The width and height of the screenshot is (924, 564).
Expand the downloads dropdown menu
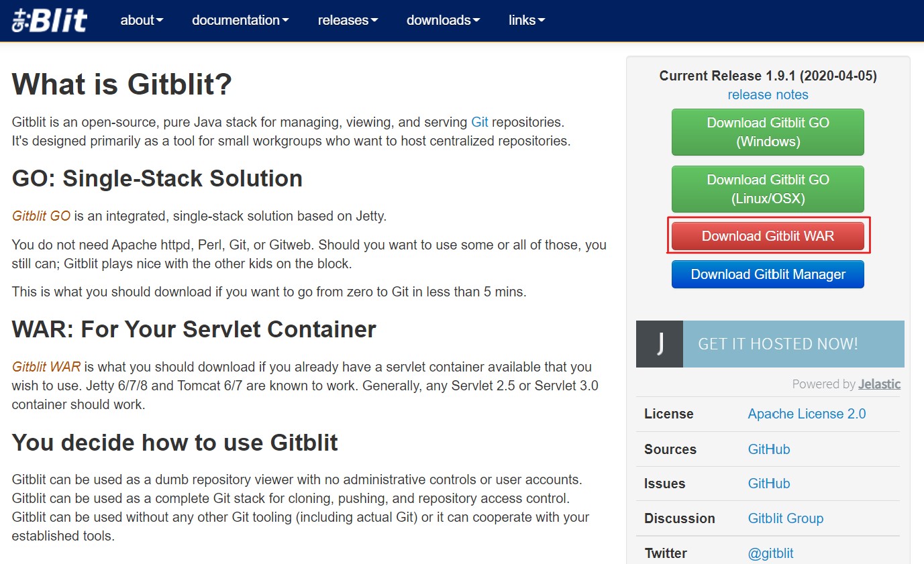(443, 20)
